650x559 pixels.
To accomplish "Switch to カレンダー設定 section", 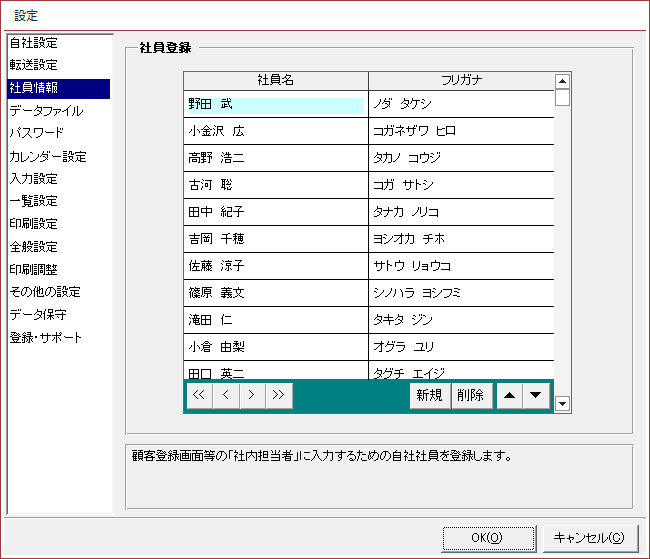I will coord(48,157).
